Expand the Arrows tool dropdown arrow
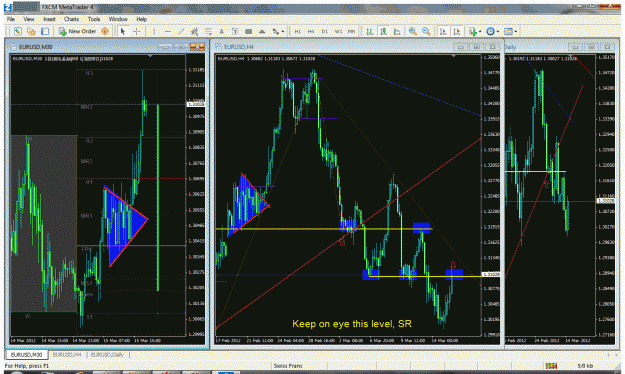 (x=283, y=31)
